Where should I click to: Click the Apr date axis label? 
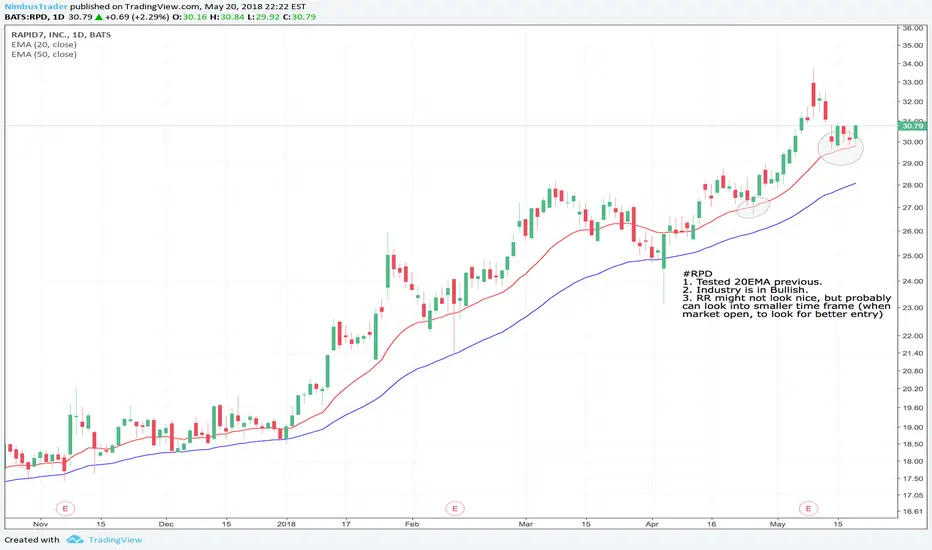tap(652, 524)
